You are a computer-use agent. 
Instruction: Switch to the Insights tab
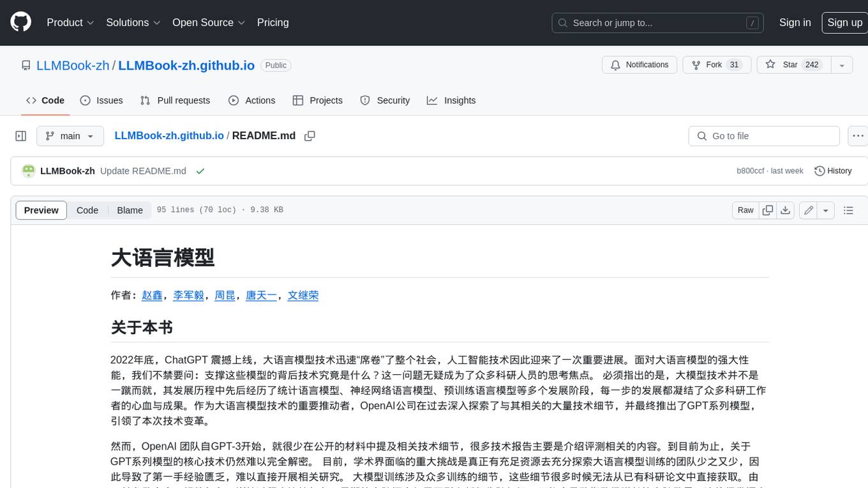pos(451,100)
